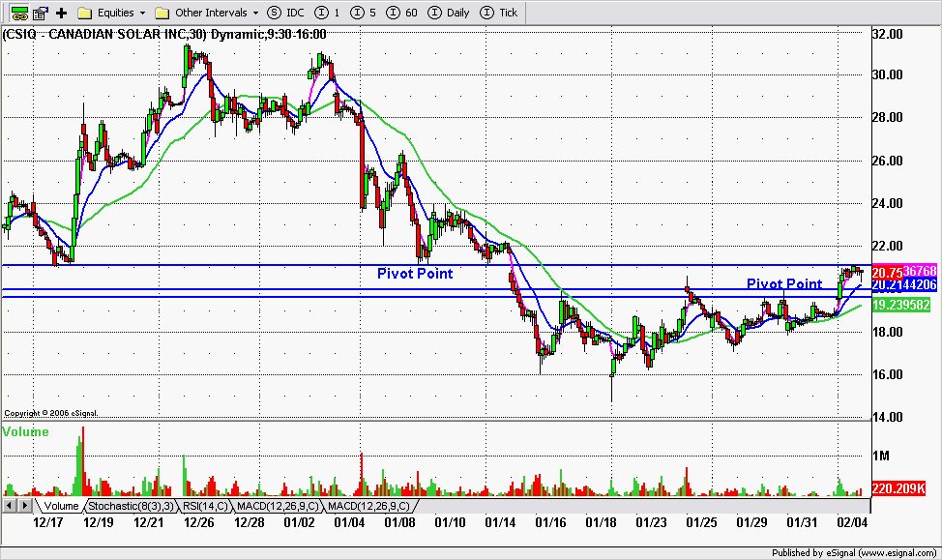
Task: Click the 14.00 price axis label
Action: point(887,417)
